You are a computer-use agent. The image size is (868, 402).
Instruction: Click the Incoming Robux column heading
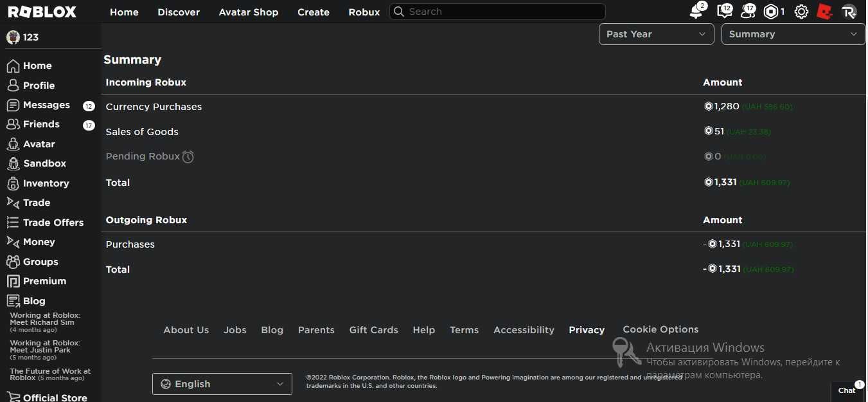coord(146,82)
